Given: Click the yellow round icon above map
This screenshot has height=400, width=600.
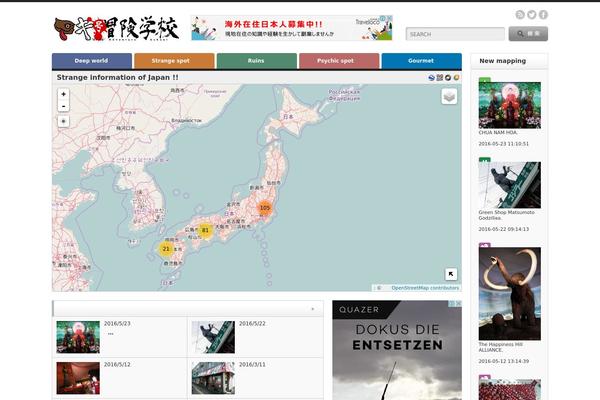Looking at the screenshot, I should [x=456, y=78].
